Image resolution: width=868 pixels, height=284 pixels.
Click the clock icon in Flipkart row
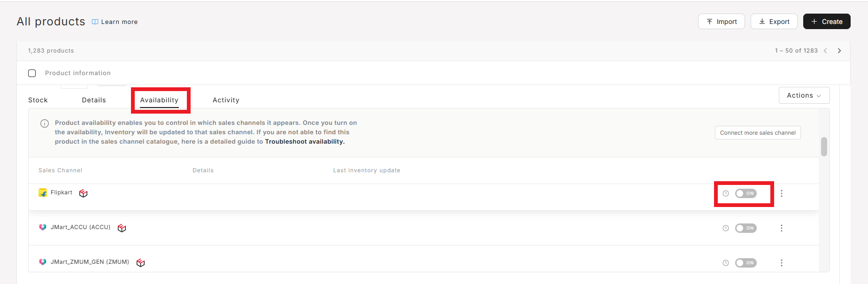coord(726,193)
